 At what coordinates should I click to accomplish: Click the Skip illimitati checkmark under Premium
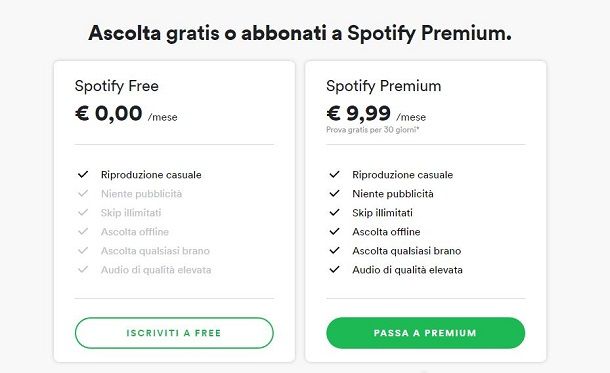tap(335, 212)
